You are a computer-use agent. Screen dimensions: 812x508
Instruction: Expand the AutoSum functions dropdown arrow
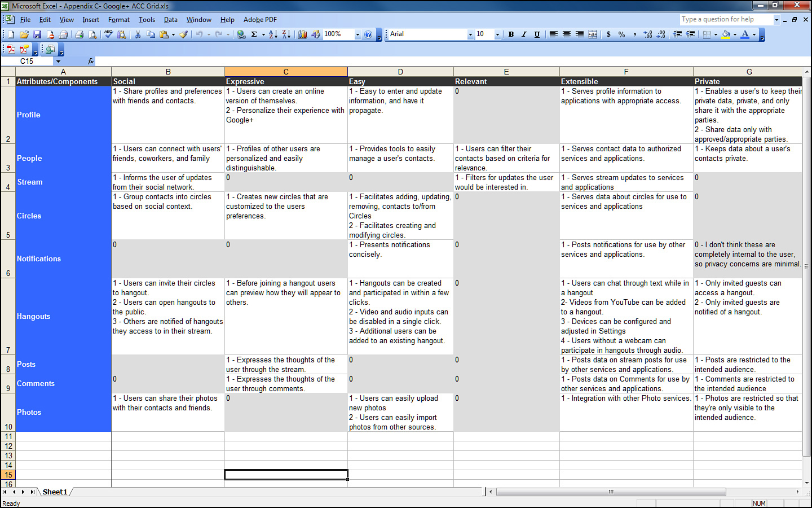pos(263,34)
